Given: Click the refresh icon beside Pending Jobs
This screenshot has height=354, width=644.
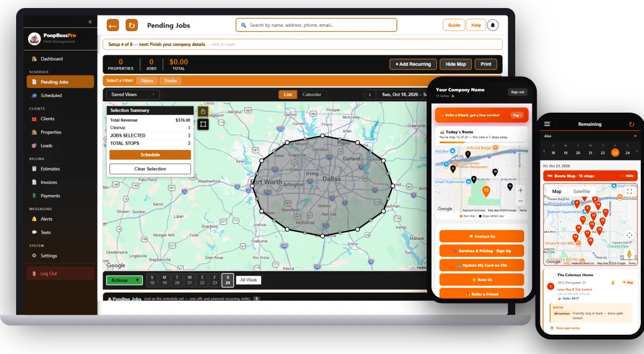Looking at the screenshot, I should pos(131,25).
